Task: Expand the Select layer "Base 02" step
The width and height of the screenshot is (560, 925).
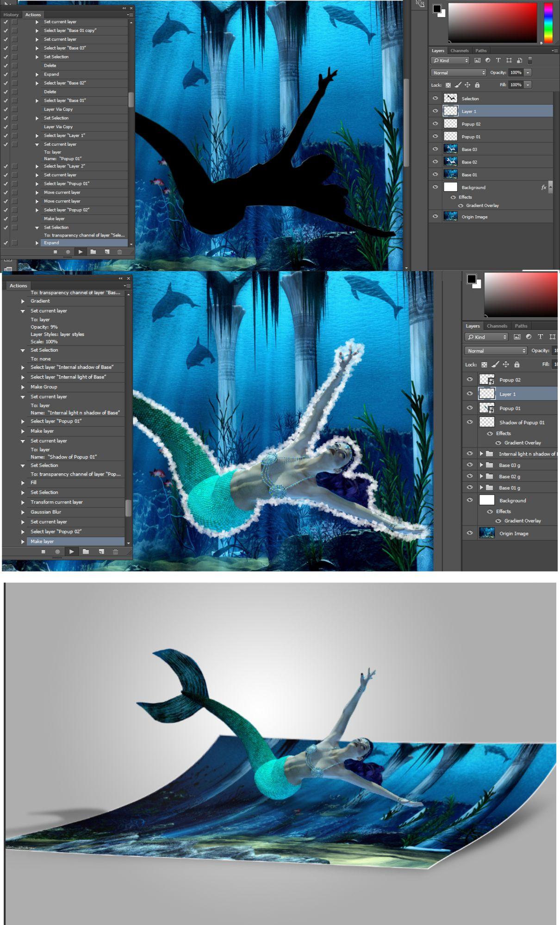Action: [x=37, y=83]
